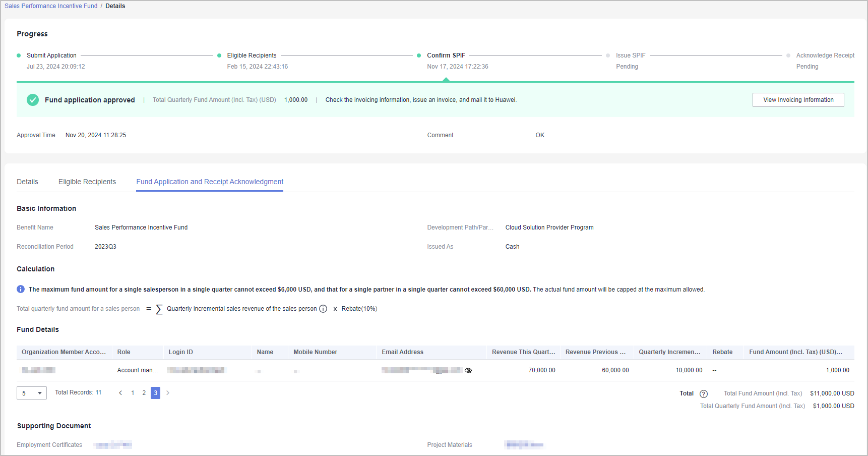Image resolution: width=868 pixels, height=456 pixels.
Task: Select Fund Application and Receipt Acknowledgment tab
Action: pyautogui.click(x=210, y=182)
